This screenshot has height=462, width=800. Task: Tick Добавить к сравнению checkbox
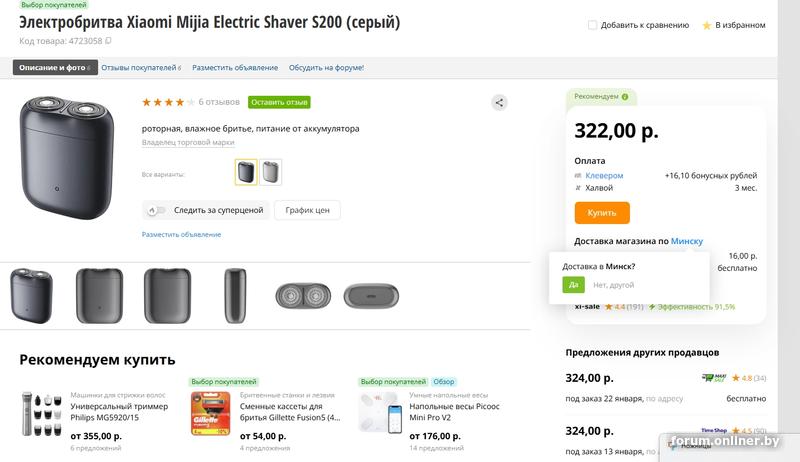[x=593, y=25]
